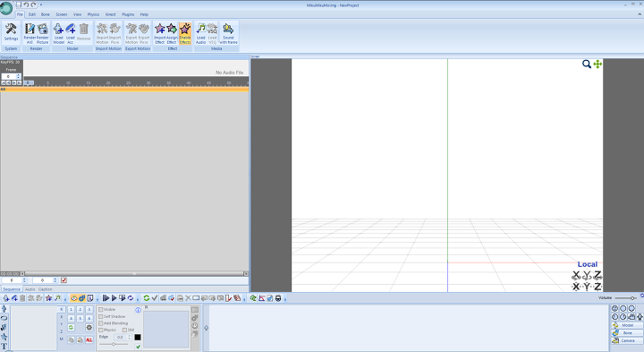Click the Local coordinate label in the viewport
644x352 pixels.
tap(588, 264)
